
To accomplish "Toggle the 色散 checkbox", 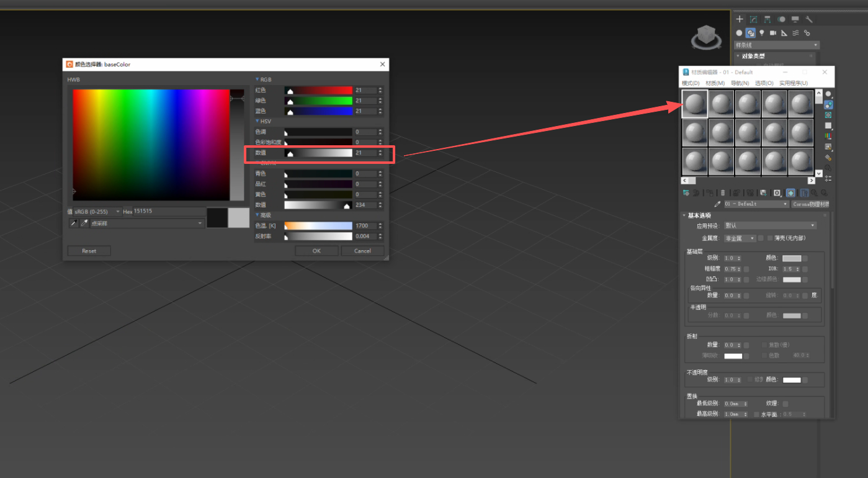I will [x=764, y=356].
